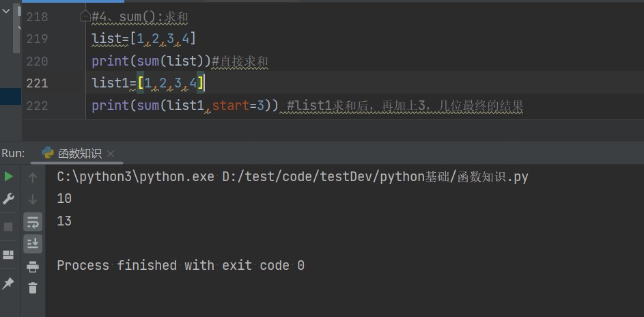This screenshot has width=644, height=317.
Task: Close the 函数知识 run tab
Action: pos(111,154)
